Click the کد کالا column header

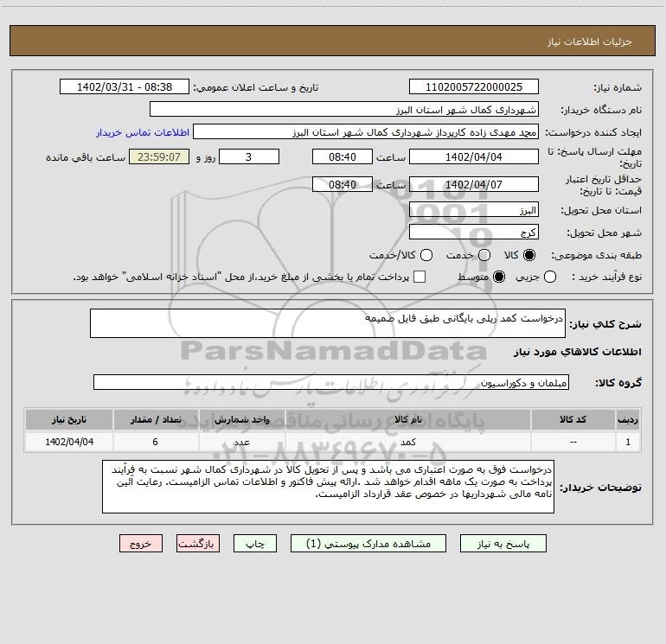pos(573,419)
